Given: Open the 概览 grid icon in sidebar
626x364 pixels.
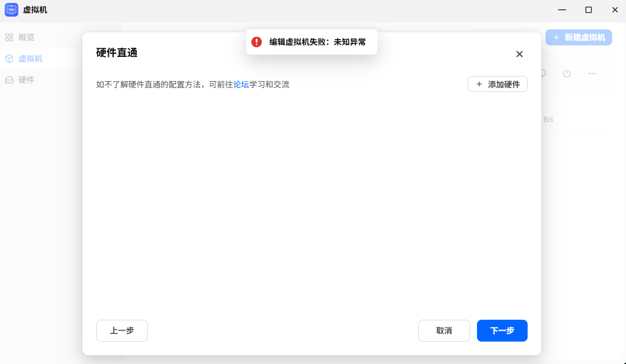Looking at the screenshot, I should [9, 37].
